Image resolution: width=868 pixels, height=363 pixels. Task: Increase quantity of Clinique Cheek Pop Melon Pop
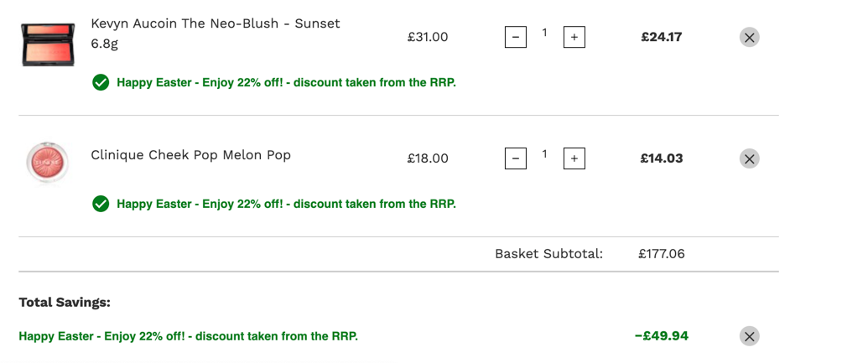pos(574,158)
